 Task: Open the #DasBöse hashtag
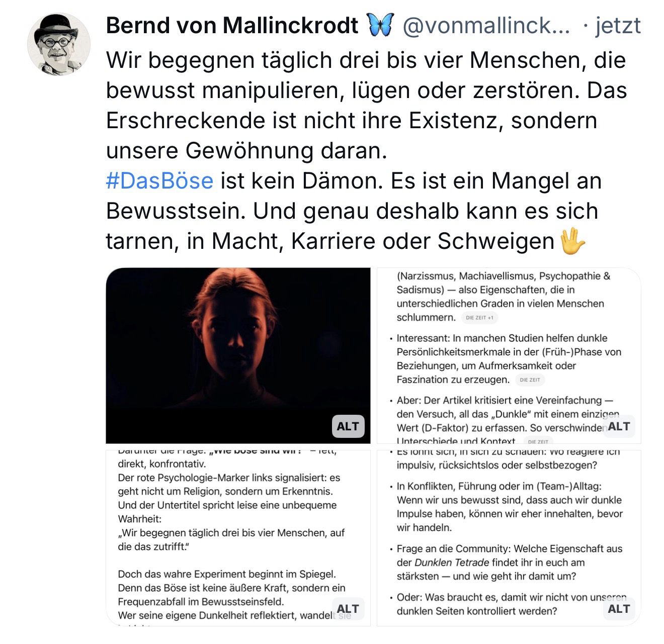coord(159,181)
